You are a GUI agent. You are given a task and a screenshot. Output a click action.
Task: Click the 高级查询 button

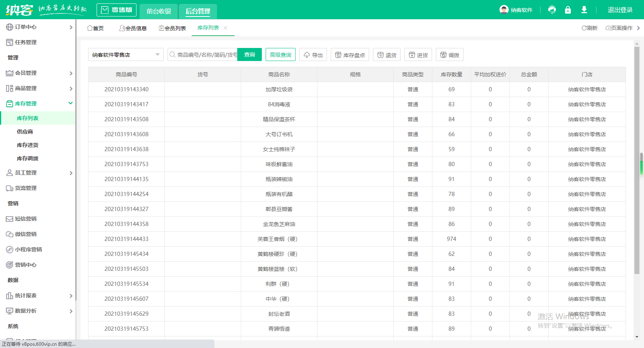tap(280, 55)
